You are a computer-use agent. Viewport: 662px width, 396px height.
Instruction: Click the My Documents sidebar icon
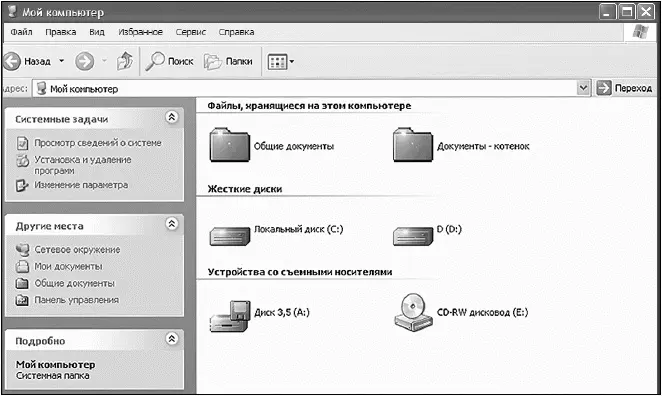click(22, 266)
